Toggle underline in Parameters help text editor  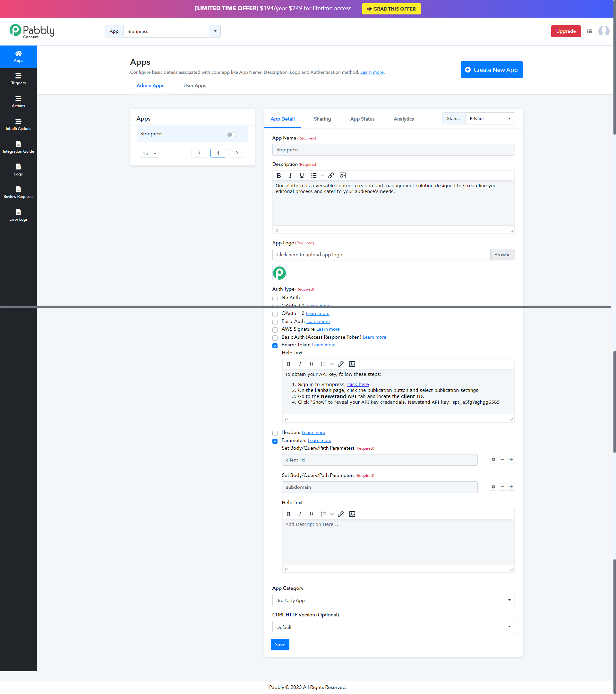(x=311, y=514)
